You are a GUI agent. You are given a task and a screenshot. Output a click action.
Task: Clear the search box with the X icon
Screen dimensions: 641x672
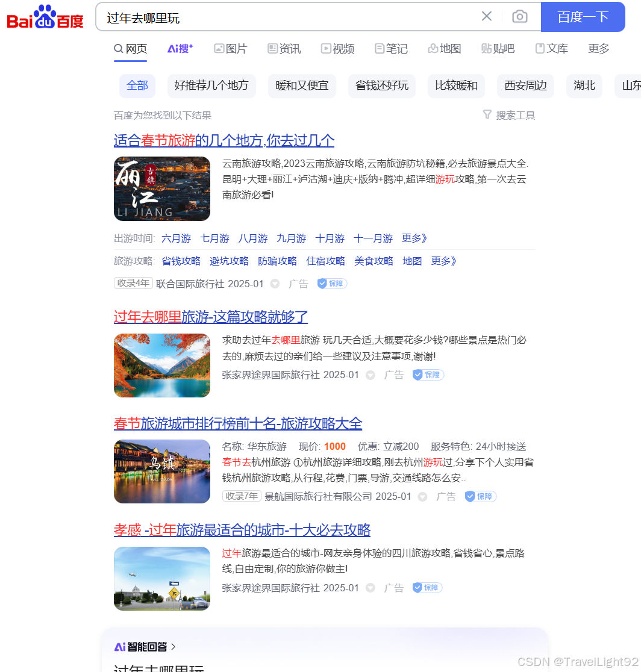[487, 16]
